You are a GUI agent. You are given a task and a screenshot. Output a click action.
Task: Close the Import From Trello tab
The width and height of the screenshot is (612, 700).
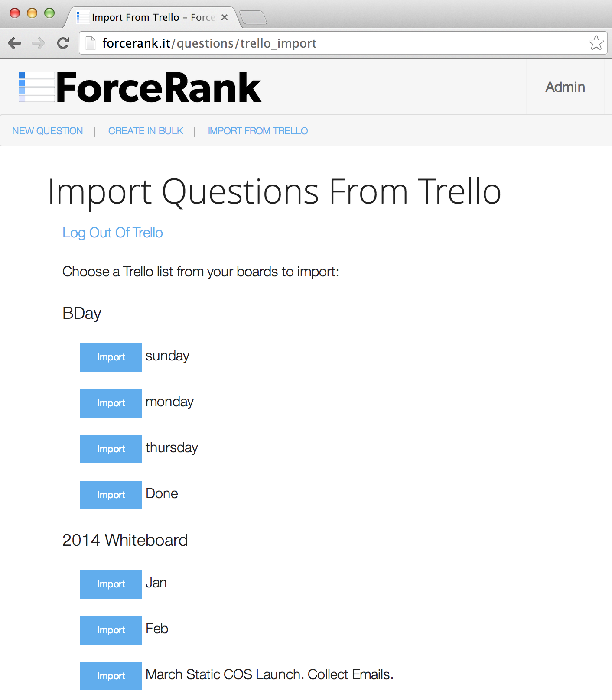(225, 17)
